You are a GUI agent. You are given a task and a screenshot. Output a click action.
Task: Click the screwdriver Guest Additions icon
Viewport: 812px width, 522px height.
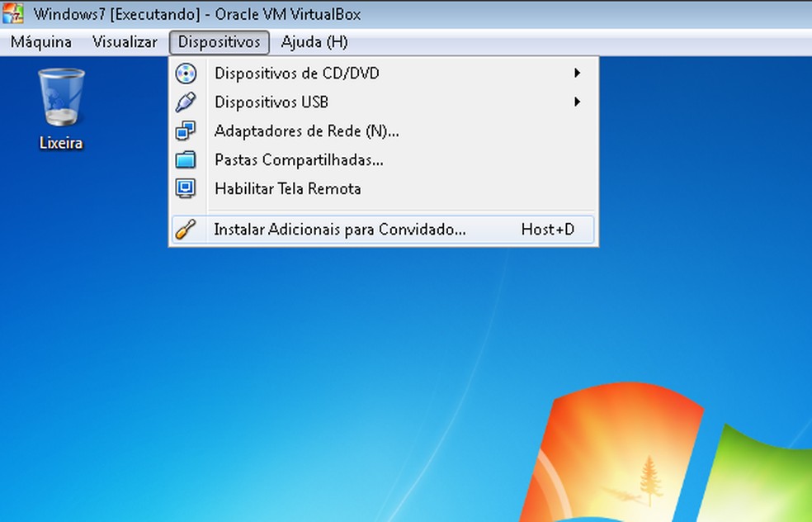(186, 229)
